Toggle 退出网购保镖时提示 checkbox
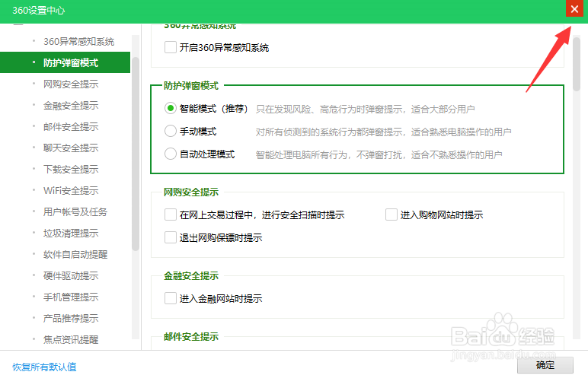The width and height of the screenshot is (588, 375). pos(171,237)
